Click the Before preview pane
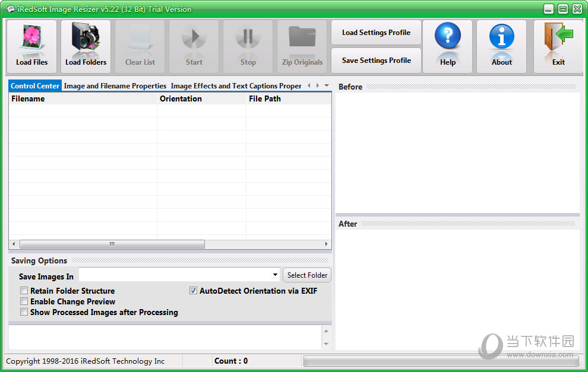The height and width of the screenshot is (372, 588). (457, 152)
